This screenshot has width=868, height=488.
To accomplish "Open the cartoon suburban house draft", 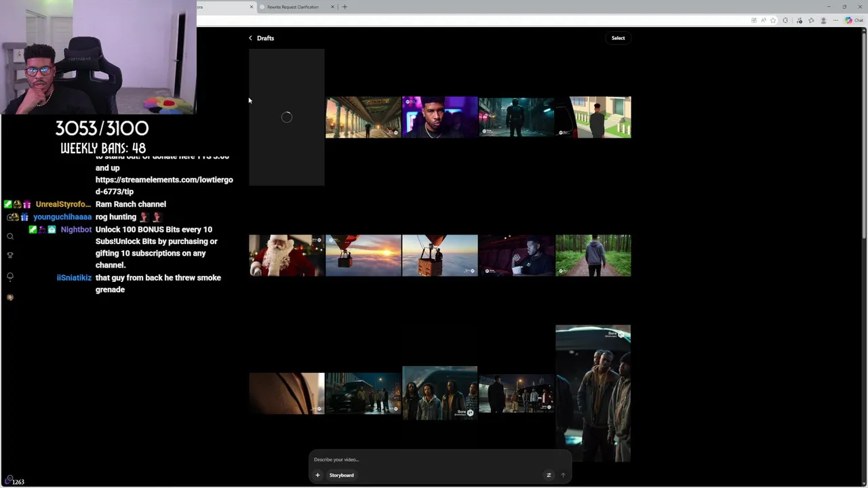I will pyautogui.click(x=593, y=117).
